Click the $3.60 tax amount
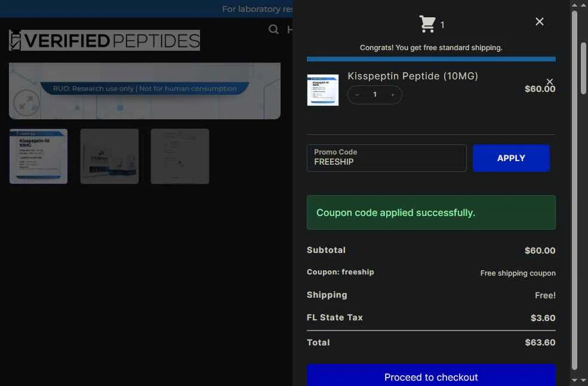The image size is (588, 386). coord(543,318)
